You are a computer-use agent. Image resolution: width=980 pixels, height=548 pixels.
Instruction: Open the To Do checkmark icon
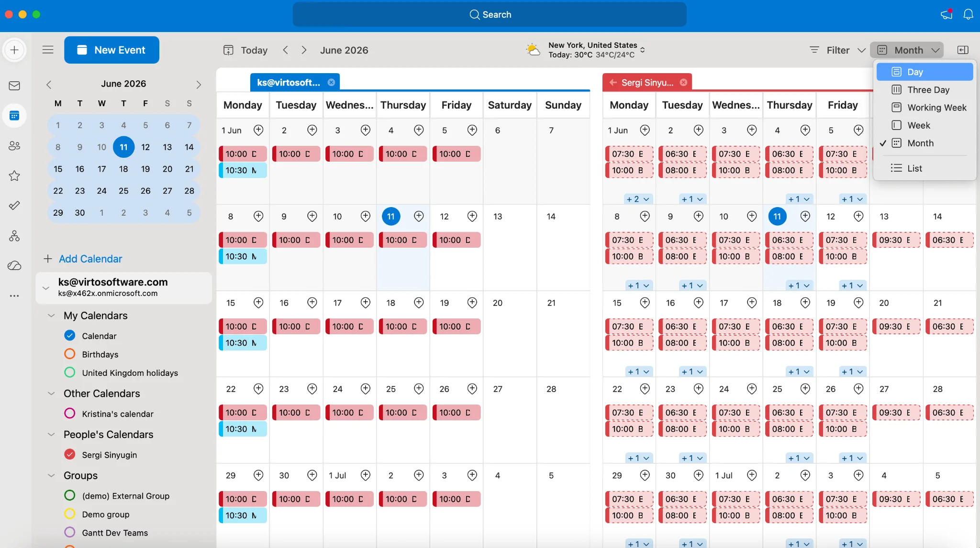pos(14,206)
